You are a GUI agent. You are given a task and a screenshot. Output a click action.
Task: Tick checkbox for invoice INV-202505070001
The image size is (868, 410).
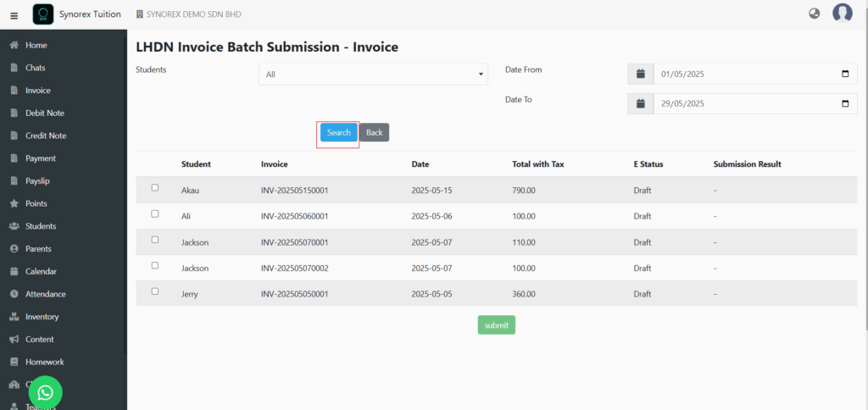pos(155,240)
